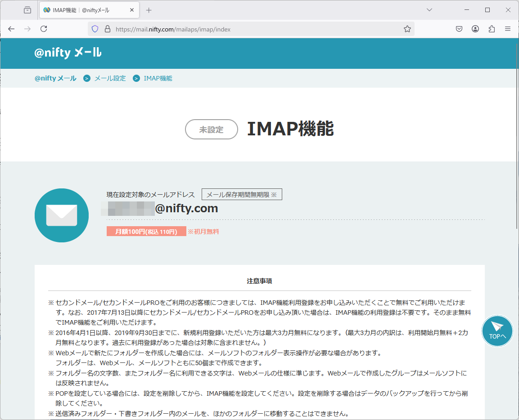Open the Pocket save icon
The height and width of the screenshot is (420, 519).
click(x=459, y=29)
